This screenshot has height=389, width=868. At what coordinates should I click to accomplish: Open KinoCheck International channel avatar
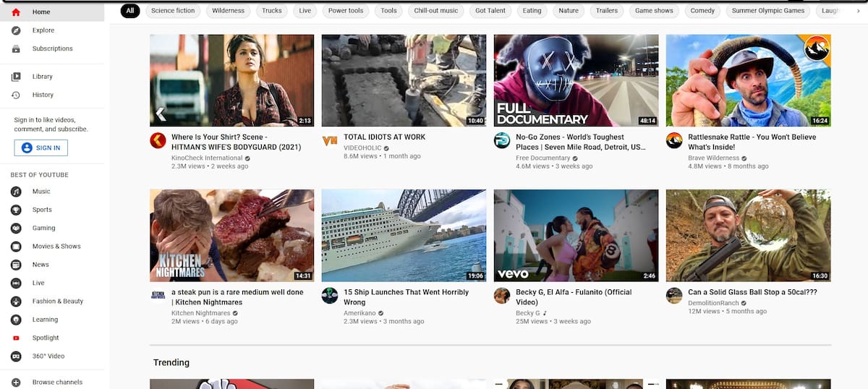[x=158, y=140]
